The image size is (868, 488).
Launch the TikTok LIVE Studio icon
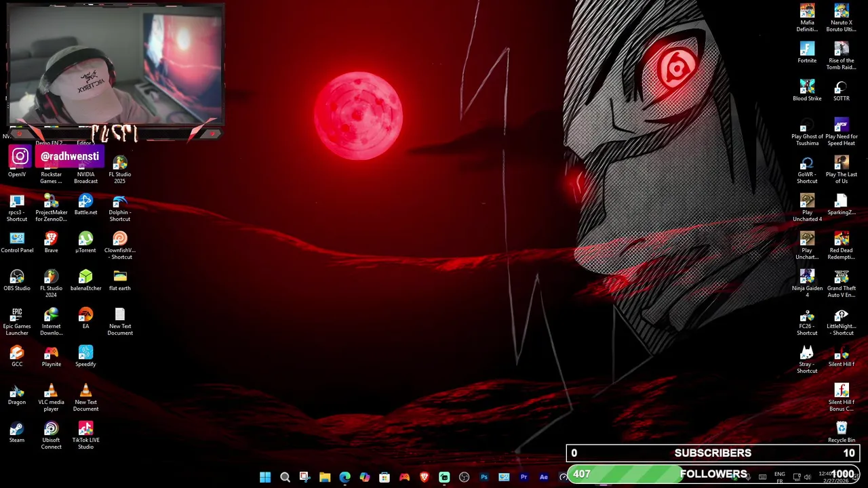point(85,435)
